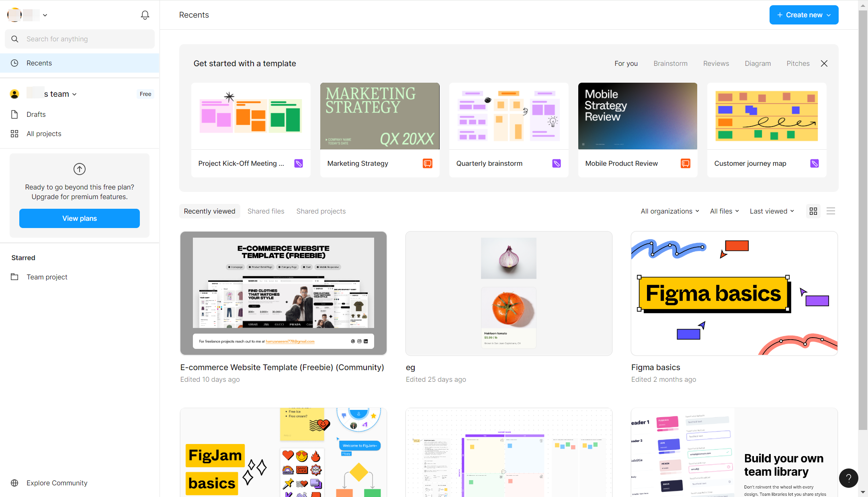Click the View plans button

coord(80,218)
